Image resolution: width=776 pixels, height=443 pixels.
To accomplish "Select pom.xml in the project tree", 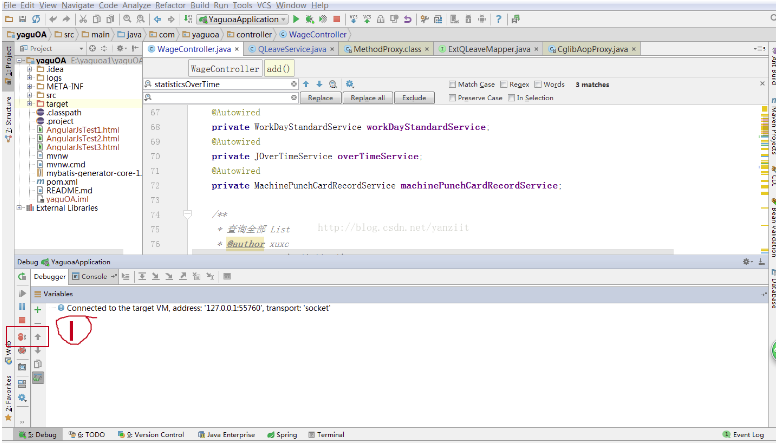I will (61, 182).
